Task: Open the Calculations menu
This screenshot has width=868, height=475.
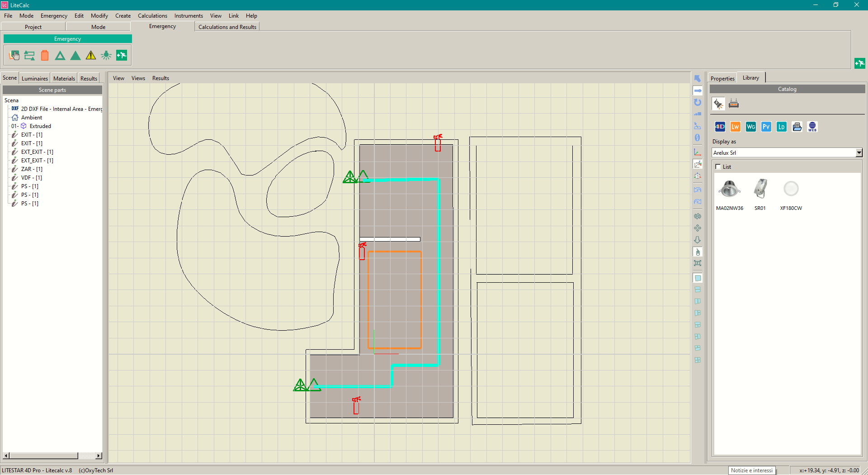Action: [x=152, y=16]
